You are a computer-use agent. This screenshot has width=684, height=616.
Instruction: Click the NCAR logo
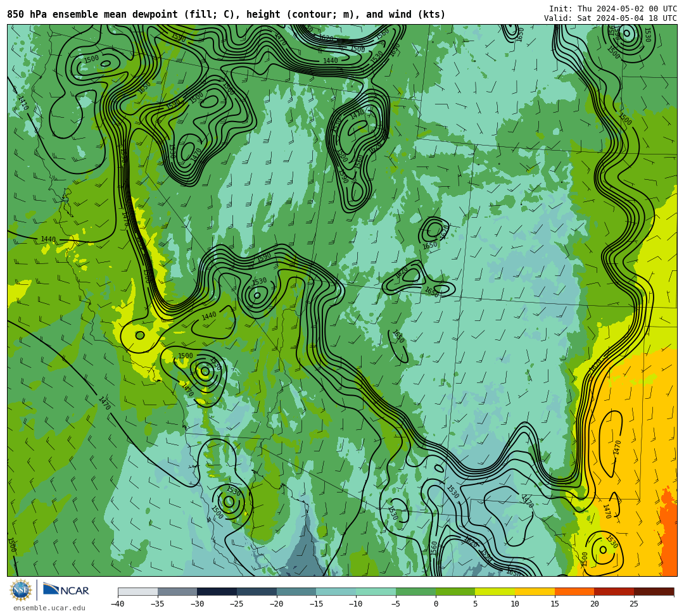click(66, 589)
